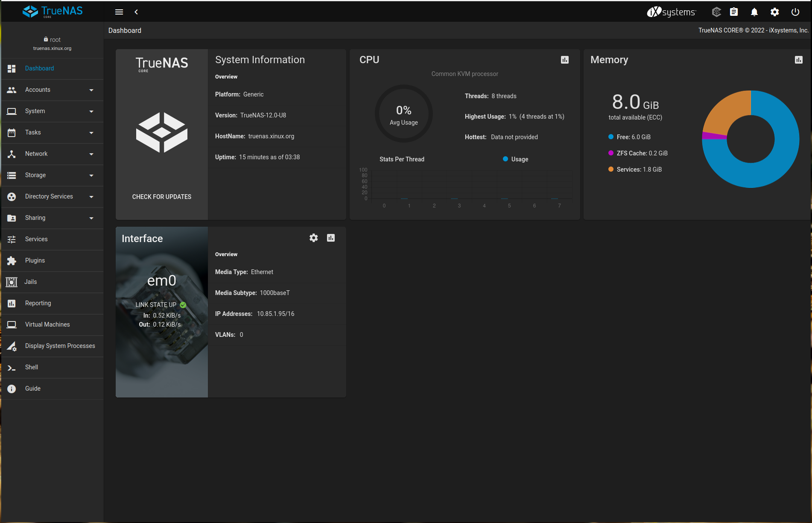This screenshot has width=812, height=523.
Task: Open the settings gear in top bar
Action: point(774,12)
